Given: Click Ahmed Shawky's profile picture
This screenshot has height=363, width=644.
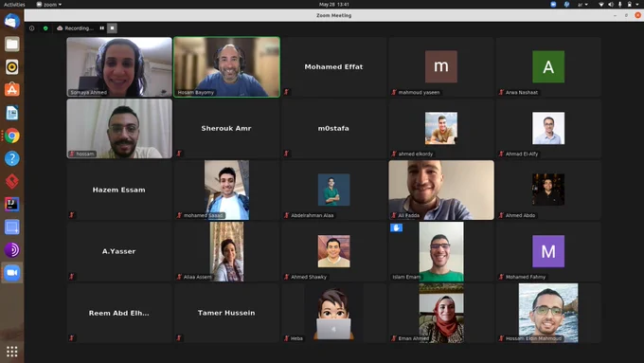Looking at the screenshot, I should point(334,251).
